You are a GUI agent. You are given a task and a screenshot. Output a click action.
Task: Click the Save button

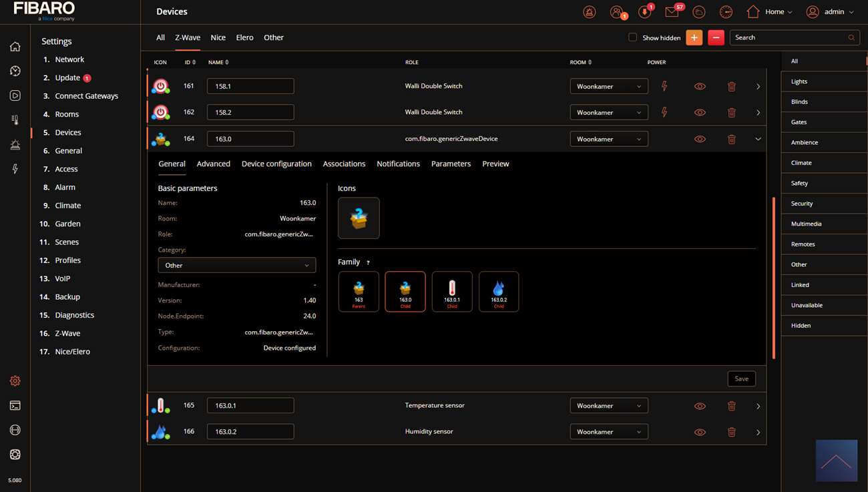click(741, 379)
